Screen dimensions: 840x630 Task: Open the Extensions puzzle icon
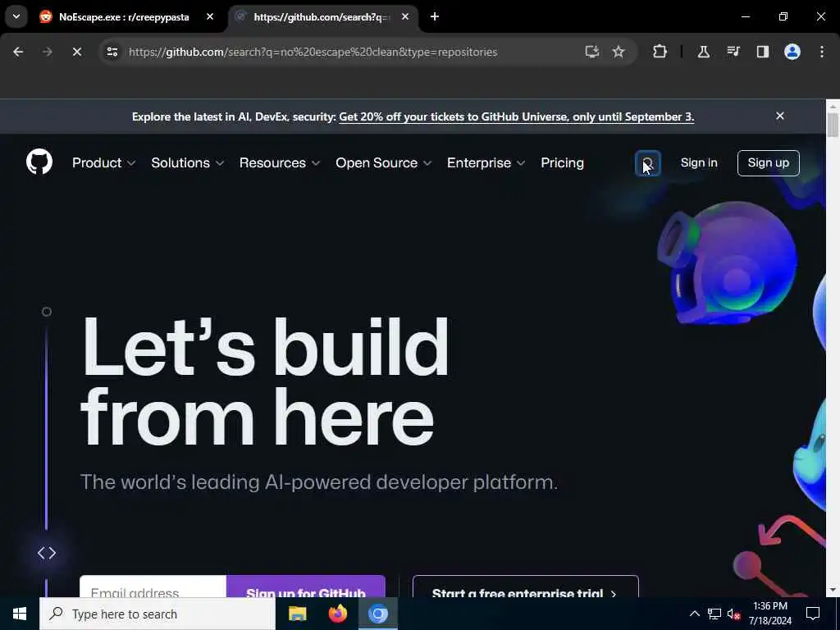[x=660, y=52]
